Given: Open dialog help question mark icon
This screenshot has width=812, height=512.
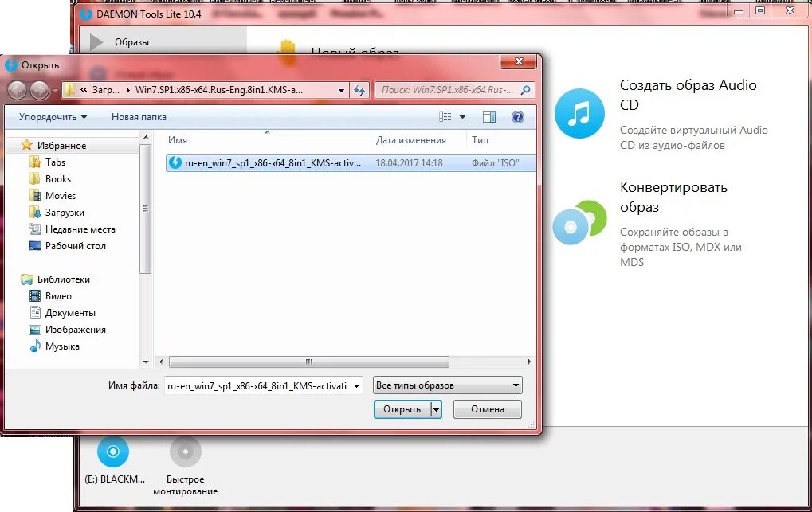Looking at the screenshot, I should click(x=517, y=117).
